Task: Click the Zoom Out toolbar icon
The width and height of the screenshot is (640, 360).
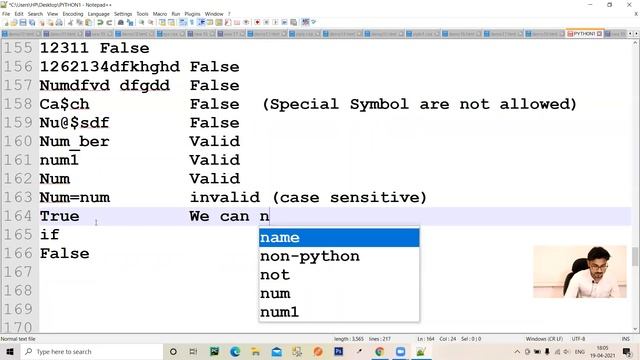Action: (151, 22)
